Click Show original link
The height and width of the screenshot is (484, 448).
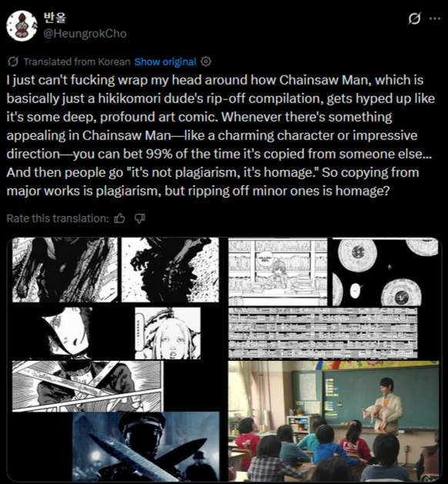click(165, 62)
